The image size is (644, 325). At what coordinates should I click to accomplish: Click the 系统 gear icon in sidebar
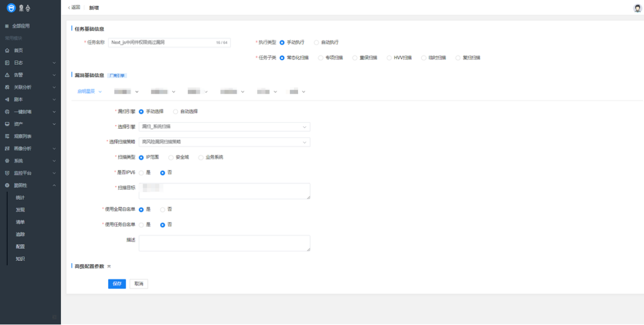(x=7, y=161)
